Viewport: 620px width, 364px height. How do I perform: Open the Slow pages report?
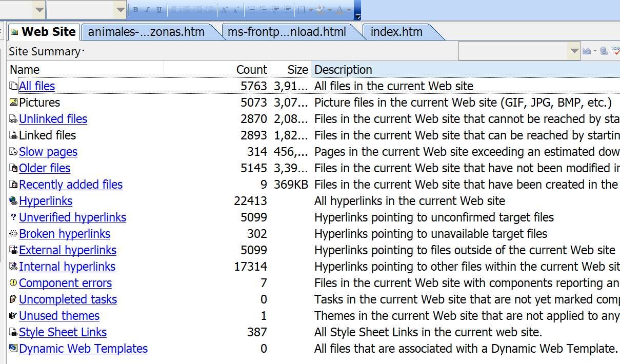pyautogui.click(x=48, y=152)
